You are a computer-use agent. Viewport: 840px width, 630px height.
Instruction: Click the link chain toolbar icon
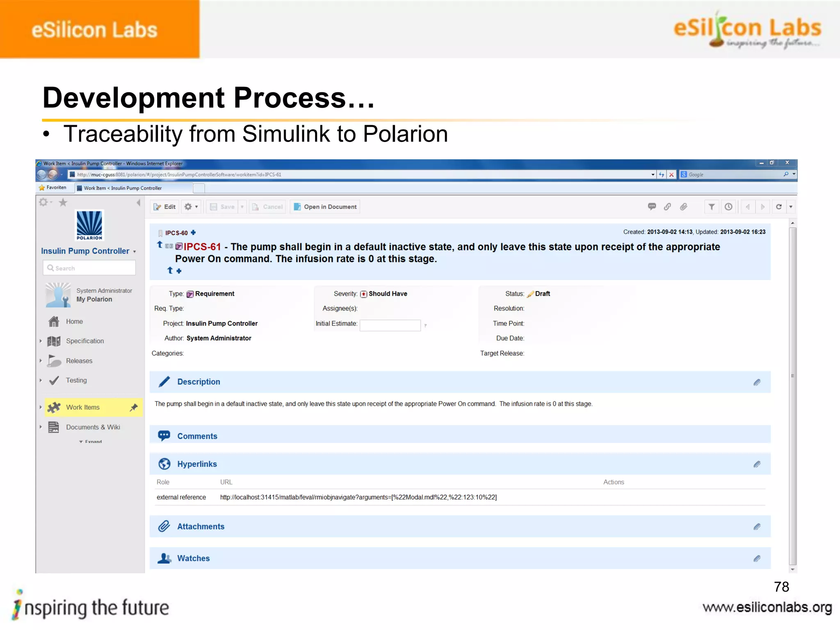coord(667,206)
